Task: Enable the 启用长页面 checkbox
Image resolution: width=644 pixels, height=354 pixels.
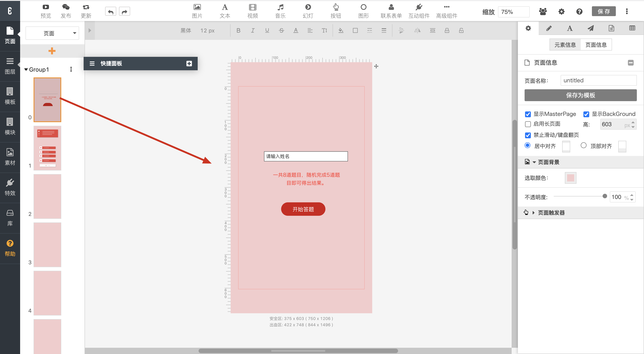Action: [x=528, y=124]
